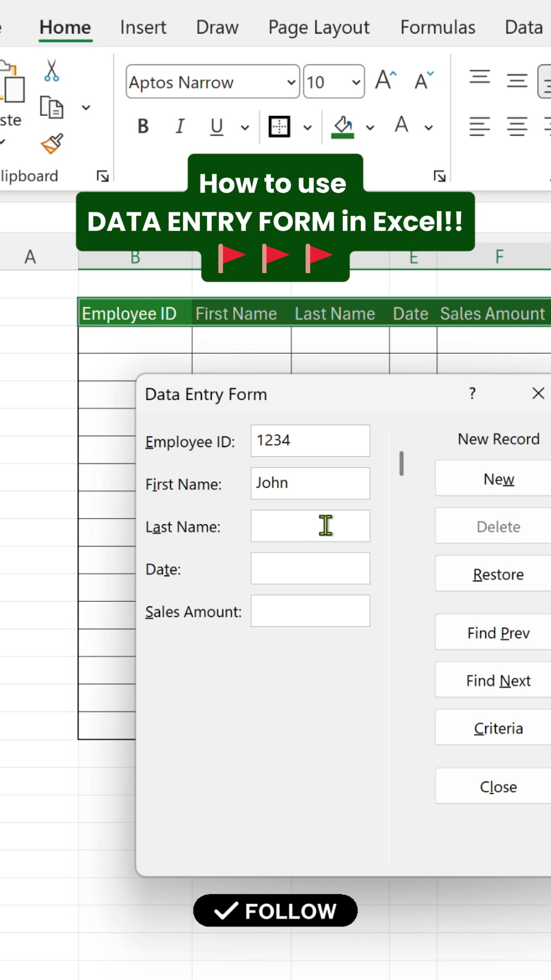The width and height of the screenshot is (551, 980).
Task: Open Clipboard dialog launcher arrow
Action: 103,176
